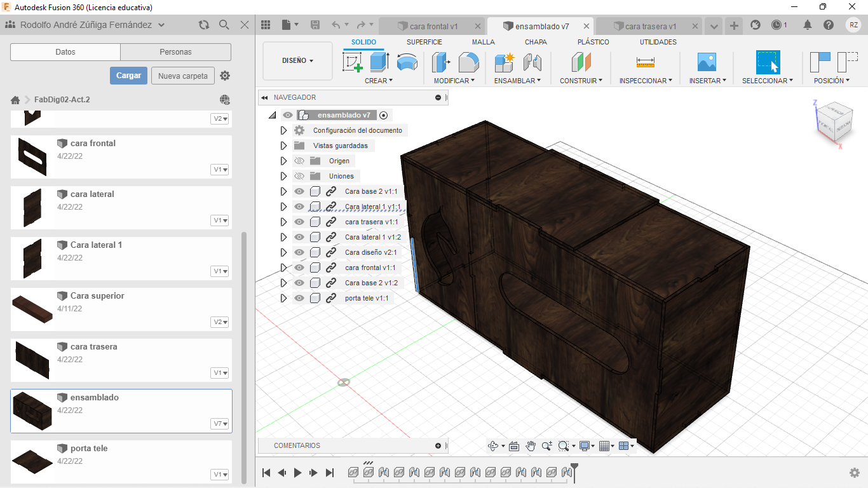Click the New Component assemble icon
Screen dimensions: 868x488
click(x=504, y=62)
